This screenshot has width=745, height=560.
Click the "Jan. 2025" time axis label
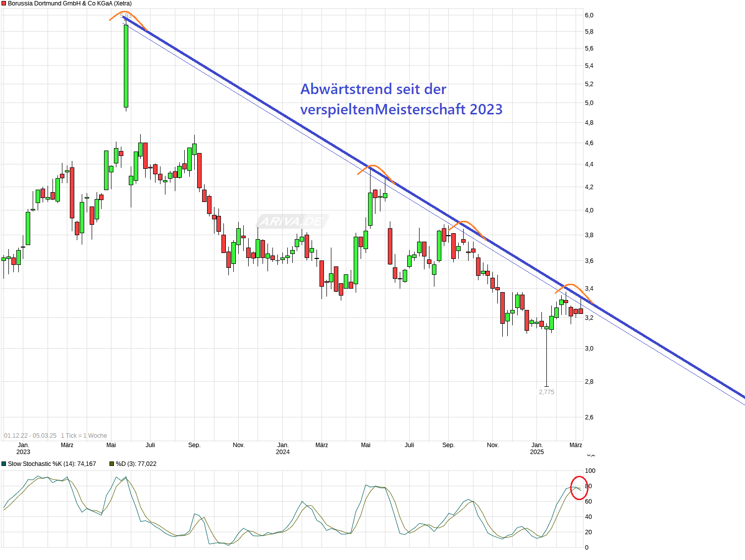537,449
